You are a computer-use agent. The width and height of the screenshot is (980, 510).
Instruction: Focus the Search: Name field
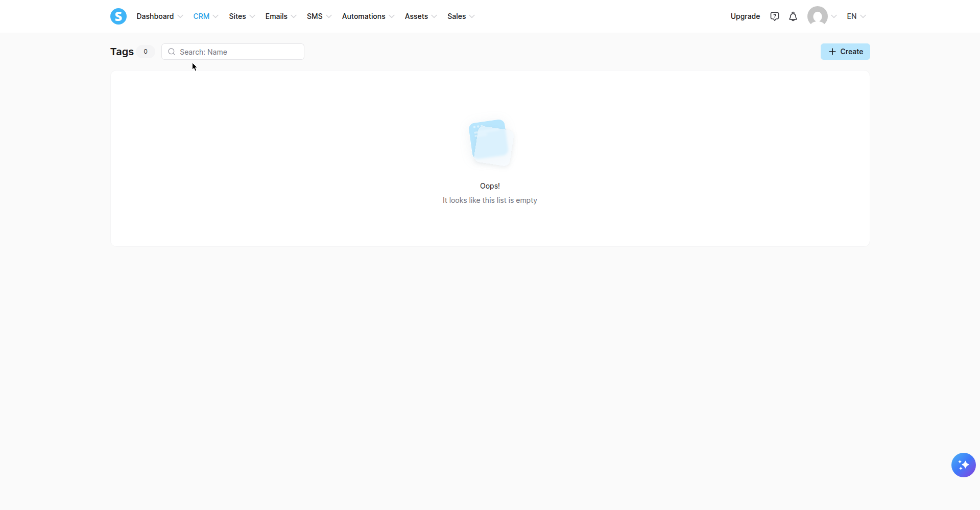(x=233, y=52)
